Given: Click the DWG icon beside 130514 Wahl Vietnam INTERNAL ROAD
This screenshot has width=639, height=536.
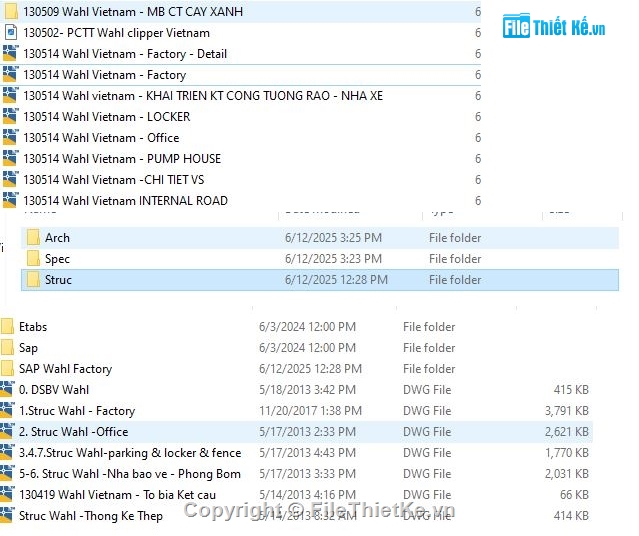Looking at the screenshot, I should pyautogui.click(x=10, y=200).
